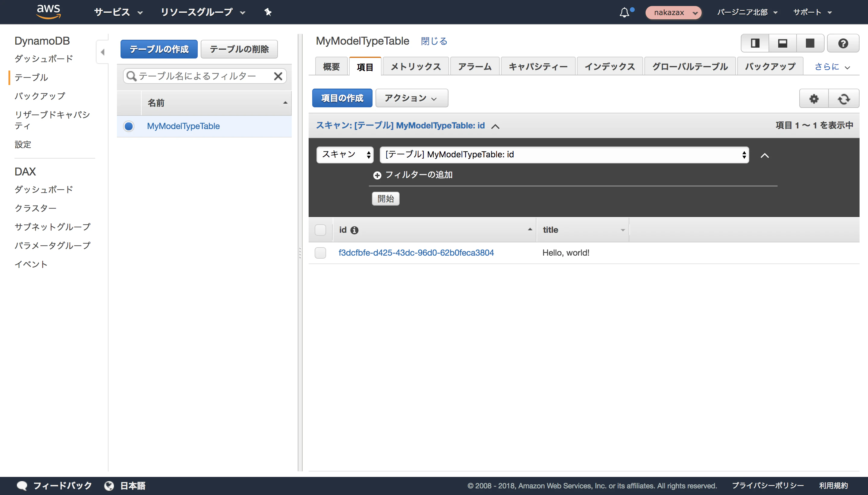Go to the AWS console home logo
The image size is (868, 495).
point(49,12)
